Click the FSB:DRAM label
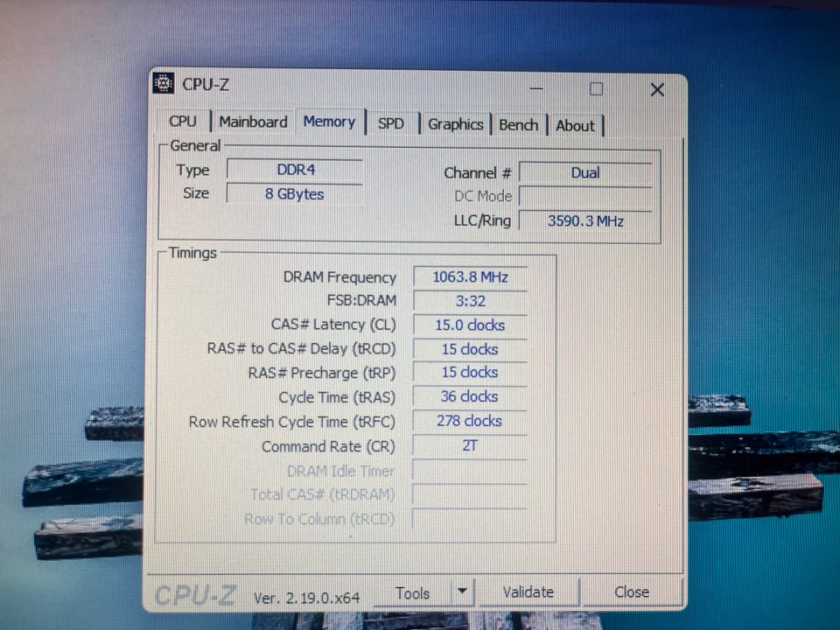840x630 pixels. pos(361,300)
